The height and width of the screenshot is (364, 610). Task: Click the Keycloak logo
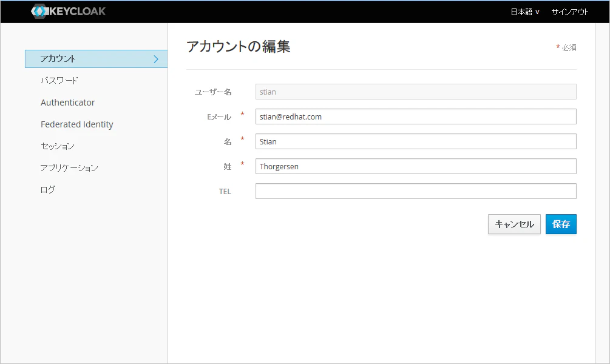pyautogui.click(x=68, y=12)
